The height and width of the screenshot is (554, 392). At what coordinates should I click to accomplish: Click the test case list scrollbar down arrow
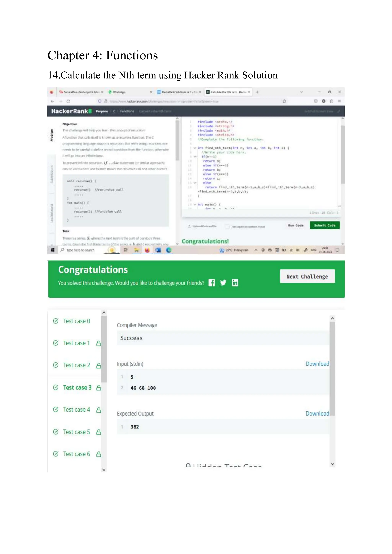click(104, 470)
